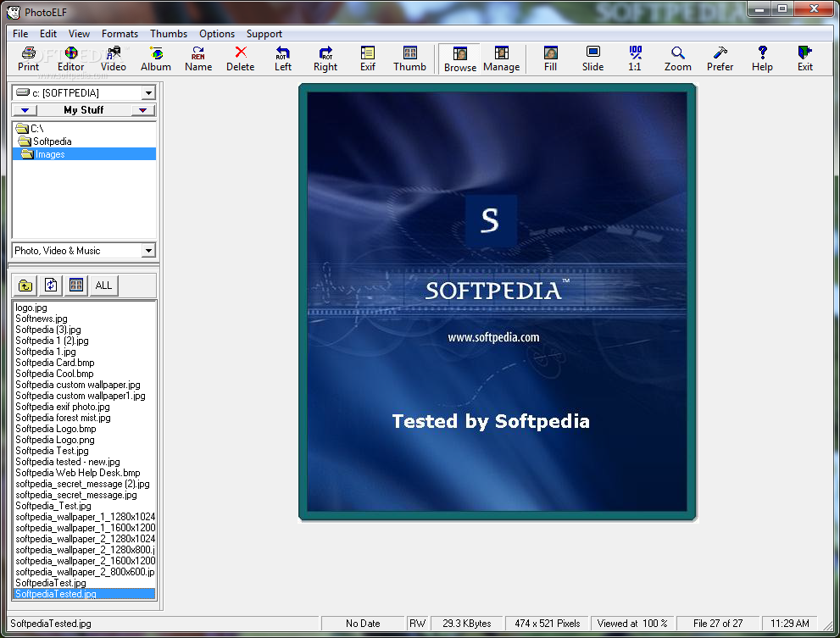Toggle the Fill view option

[x=550, y=58]
